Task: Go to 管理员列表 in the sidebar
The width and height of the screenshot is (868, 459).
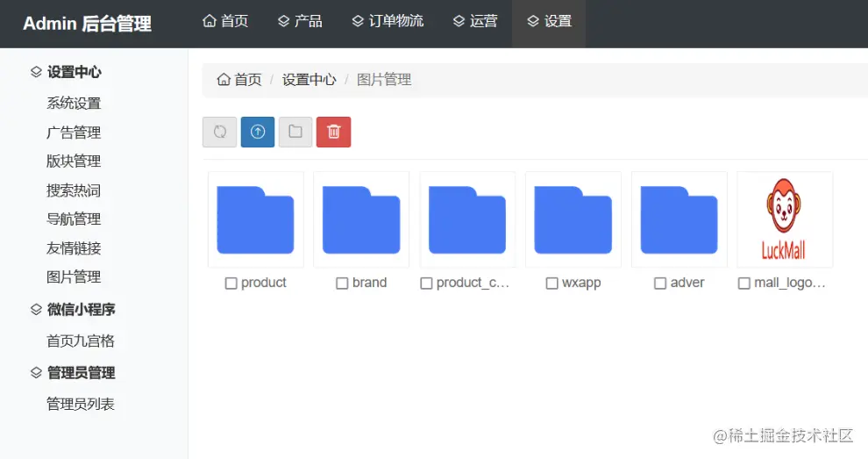Action: click(x=81, y=404)
